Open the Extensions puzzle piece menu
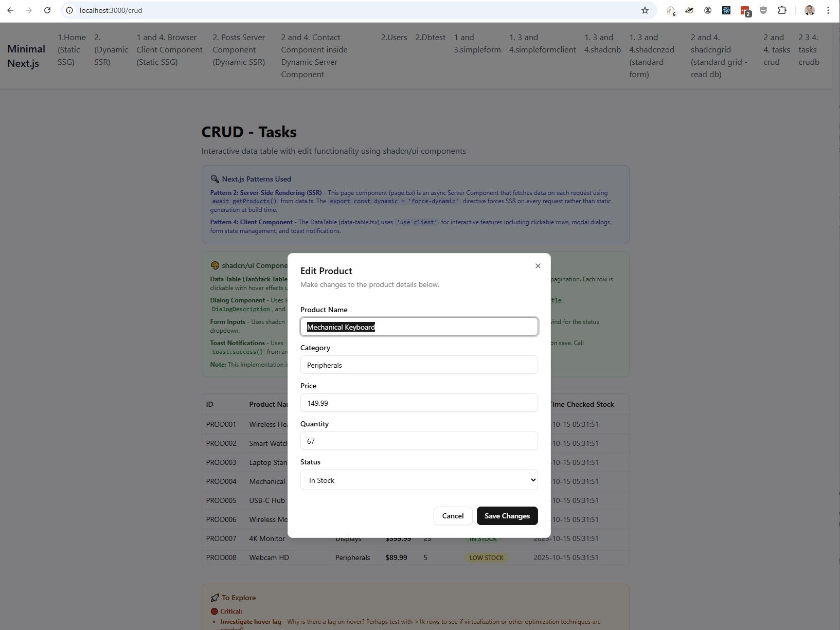Viewport: 840px width, 630px height. point(781,10)
